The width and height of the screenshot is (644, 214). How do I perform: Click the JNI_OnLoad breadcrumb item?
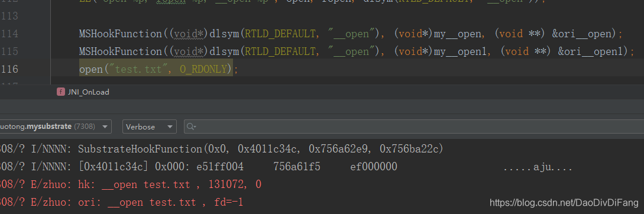click(89, 92)
